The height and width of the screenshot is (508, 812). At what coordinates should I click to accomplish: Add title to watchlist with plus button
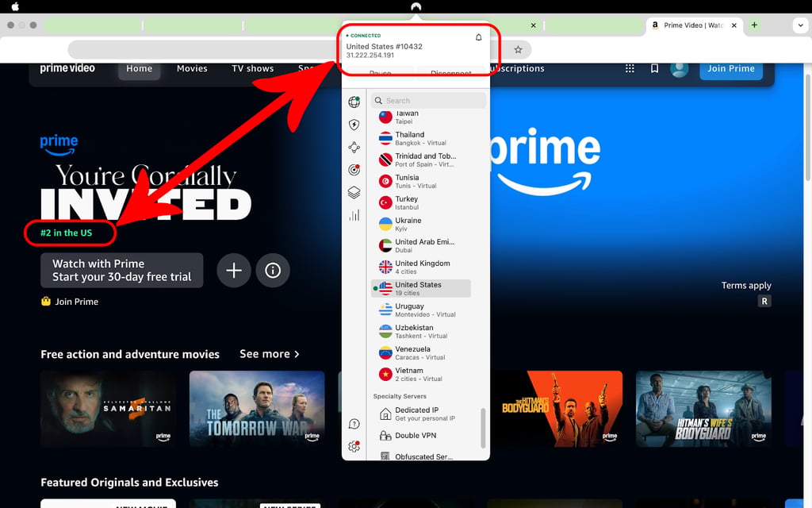(x=234, y=270)
